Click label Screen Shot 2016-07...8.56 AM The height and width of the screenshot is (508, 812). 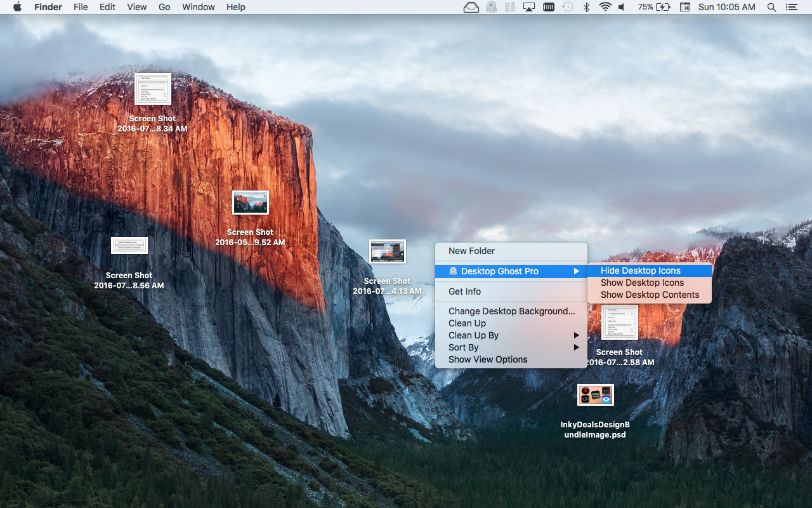click(x=129, y=281)
